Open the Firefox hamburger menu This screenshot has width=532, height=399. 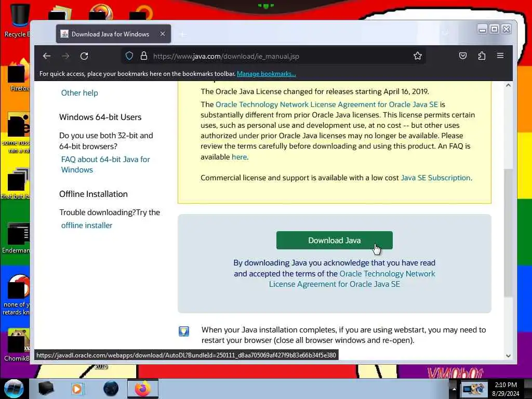[x=500, y=56]
